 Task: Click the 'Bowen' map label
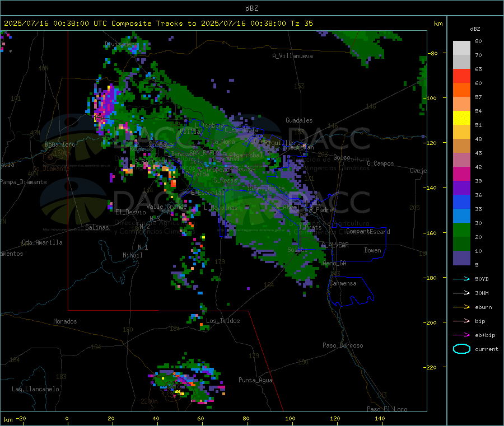(372, 250)
